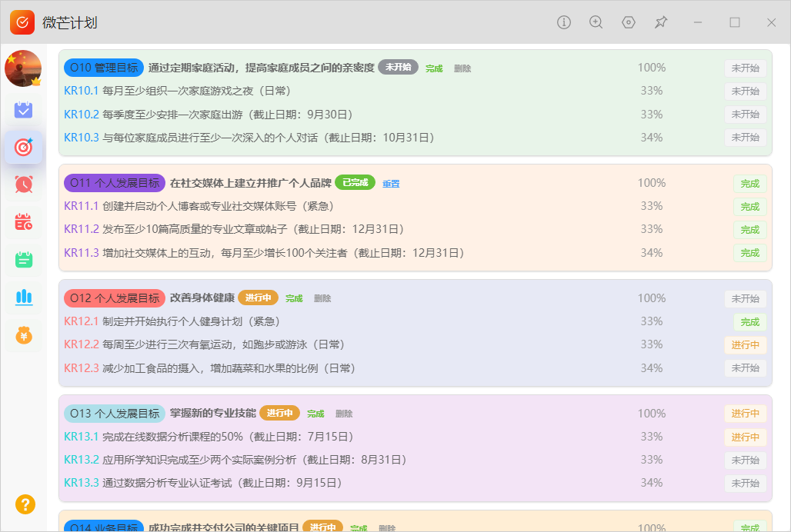Toggle status button for KR10.2 row
This screenshot has width=791, height=532.
tap(745, 115)
